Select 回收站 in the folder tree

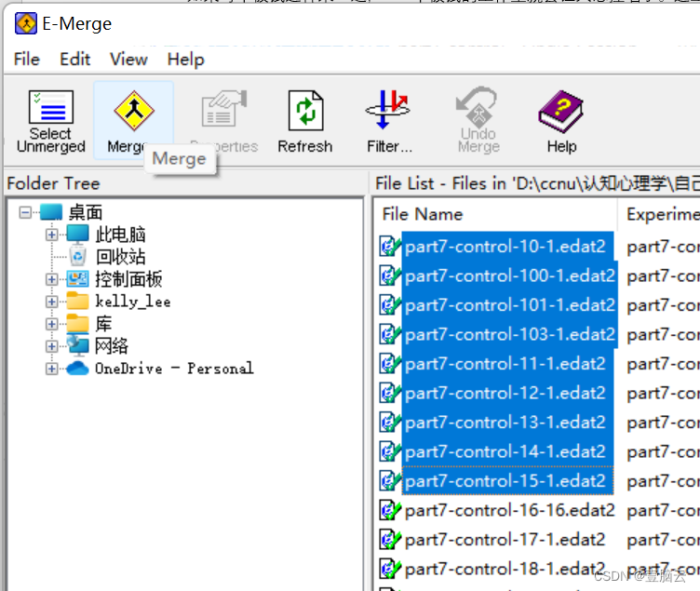(120, 257)
